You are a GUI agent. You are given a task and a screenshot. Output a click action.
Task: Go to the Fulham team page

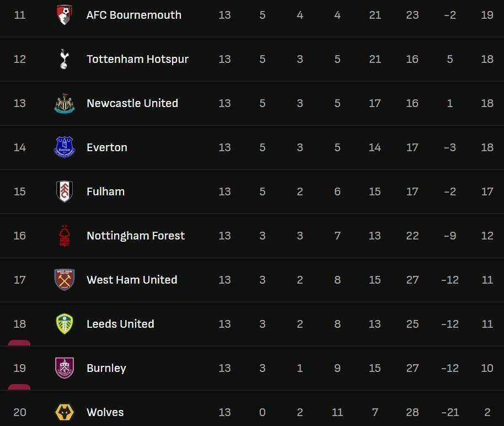coord(105,191)
